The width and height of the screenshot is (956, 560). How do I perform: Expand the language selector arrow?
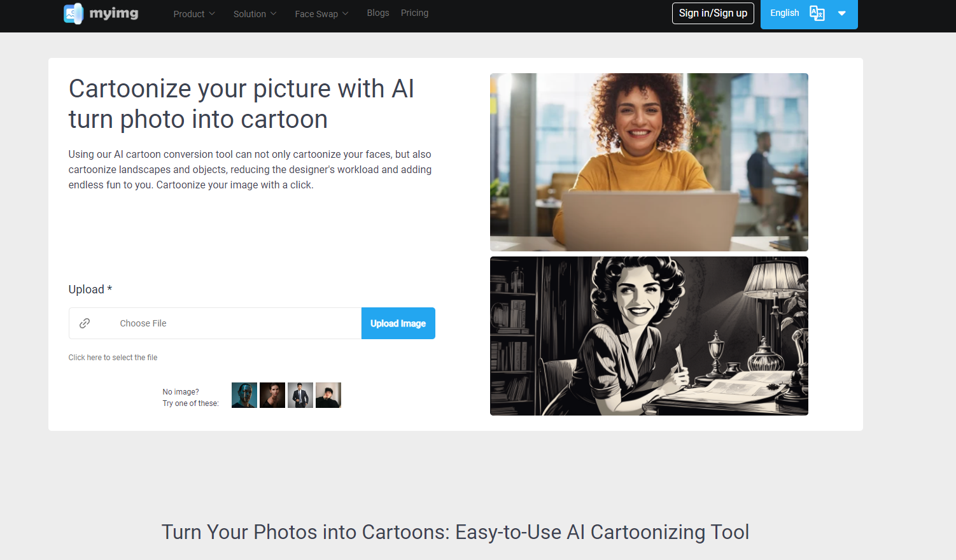point(843,13)
